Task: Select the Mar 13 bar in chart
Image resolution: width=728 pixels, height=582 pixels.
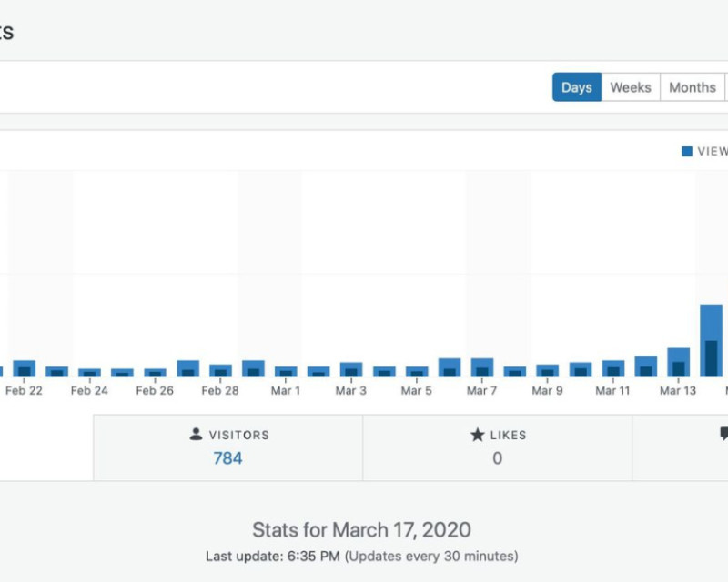Action: click(x=678, y=363)
